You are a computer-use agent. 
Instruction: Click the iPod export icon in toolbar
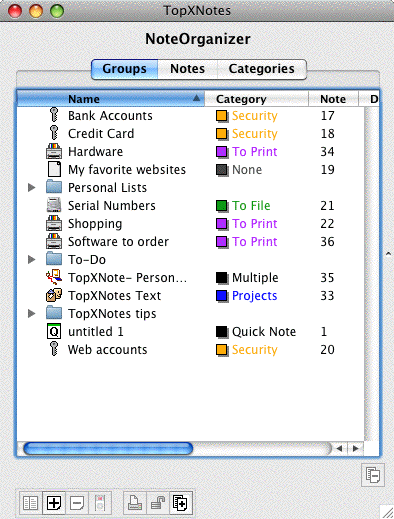[100, 503]
